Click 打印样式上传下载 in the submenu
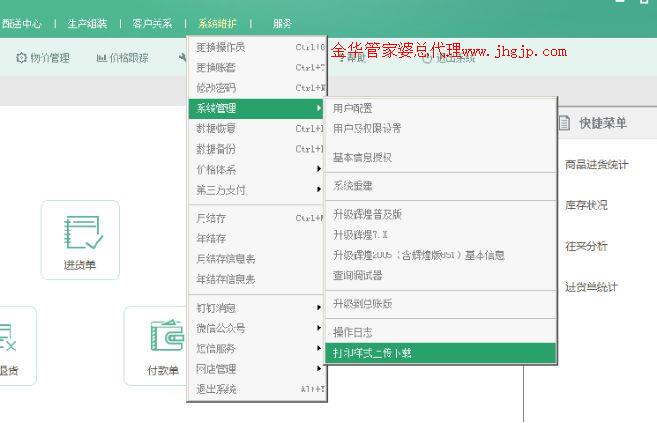This screenshot has width=657, height=423. 441,353
